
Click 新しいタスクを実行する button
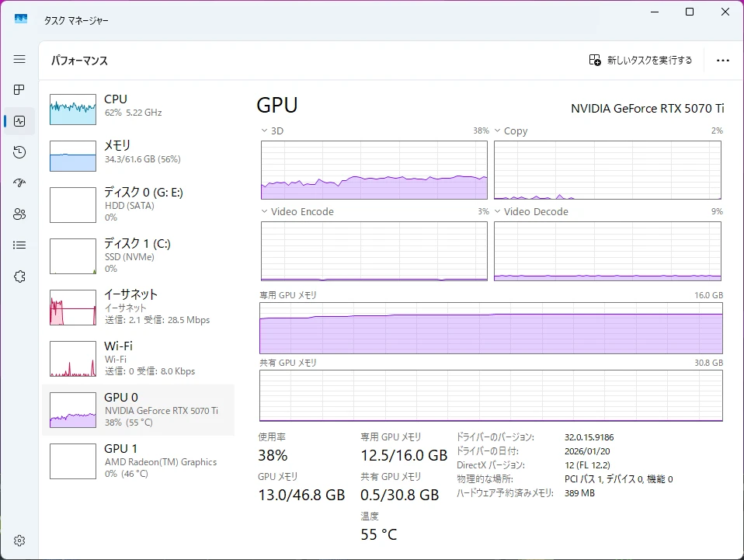pyautogui.click(x=640, y=60)
